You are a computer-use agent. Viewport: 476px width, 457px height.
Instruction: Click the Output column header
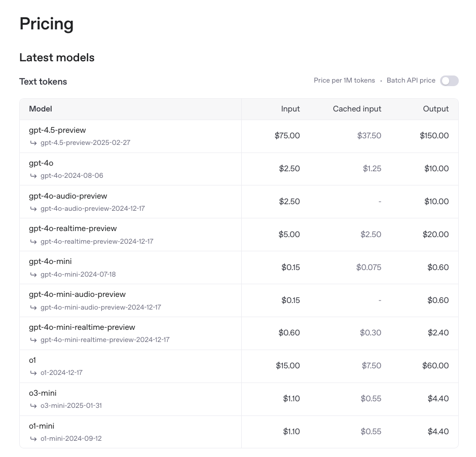(x=436, y=109)
